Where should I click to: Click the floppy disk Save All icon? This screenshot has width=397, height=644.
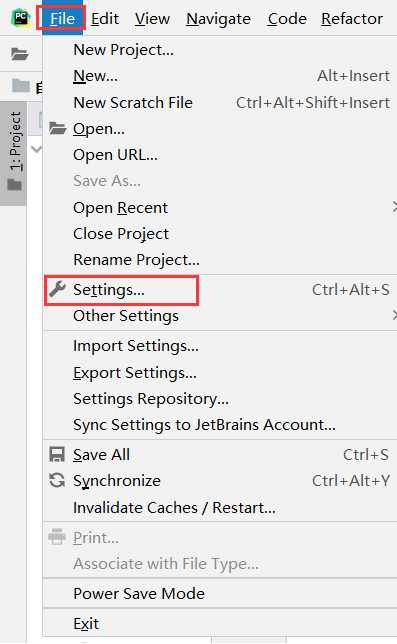pyautogui.click(x=57, y=455)
